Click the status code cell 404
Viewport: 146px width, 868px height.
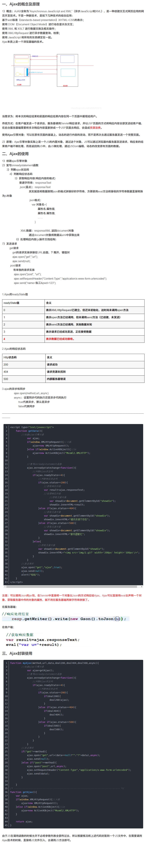[x=24, y=372]
